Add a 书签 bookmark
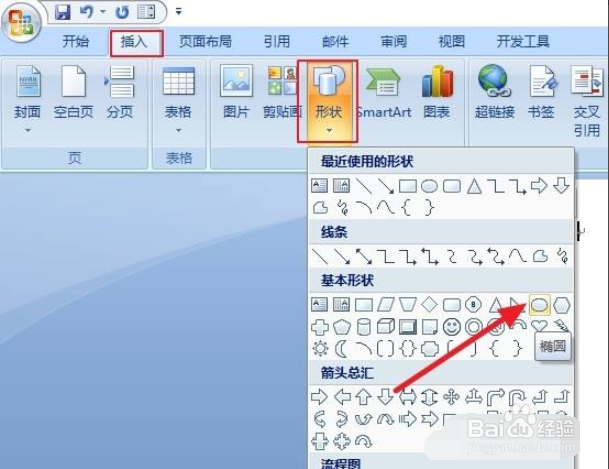609x469 pixels. tap(541, 93)
